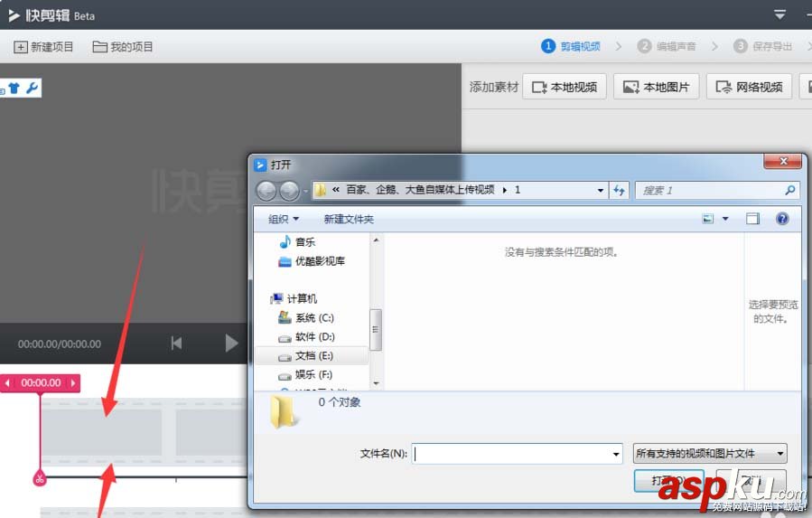Open the 所有支持的视频和图片文件 filter dropdown
This screenshot has height=518, width=812.
[x=710, y=454]
